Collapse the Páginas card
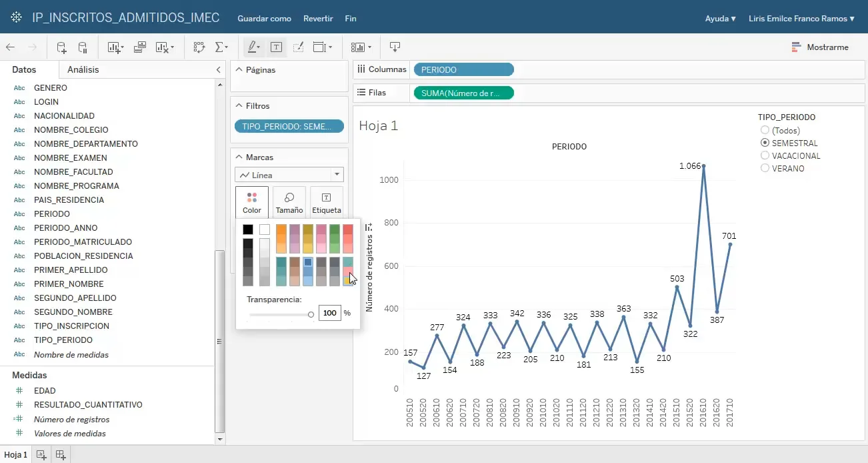Image resolution: width=868 pixels, height=463 pixels. click(239, 69)
